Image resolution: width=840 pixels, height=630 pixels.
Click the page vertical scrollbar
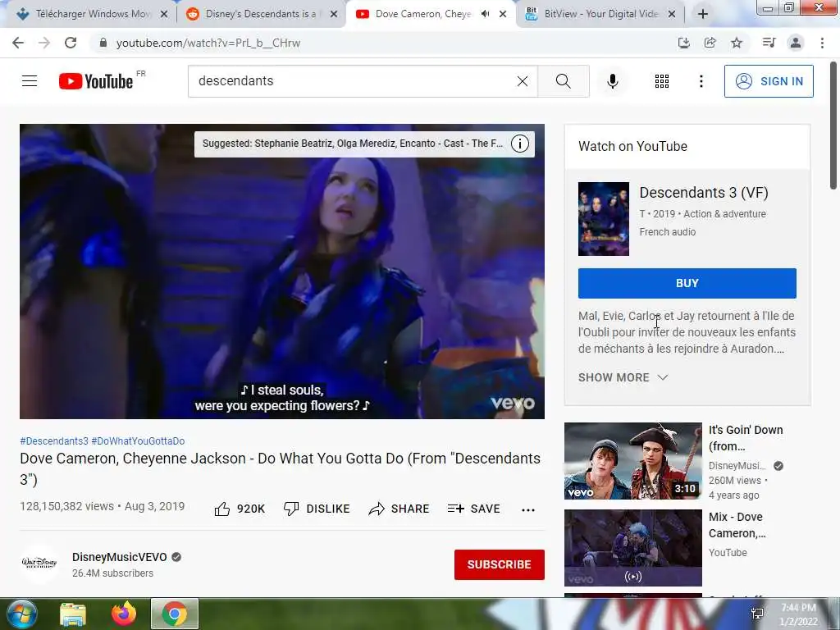[833, 126]
